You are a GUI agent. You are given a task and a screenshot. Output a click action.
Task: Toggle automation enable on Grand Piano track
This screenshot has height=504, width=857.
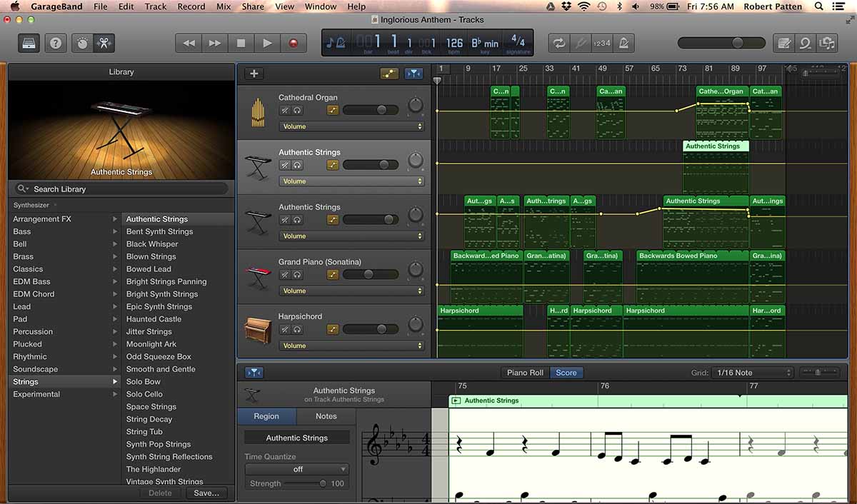(x=333, y=274)
